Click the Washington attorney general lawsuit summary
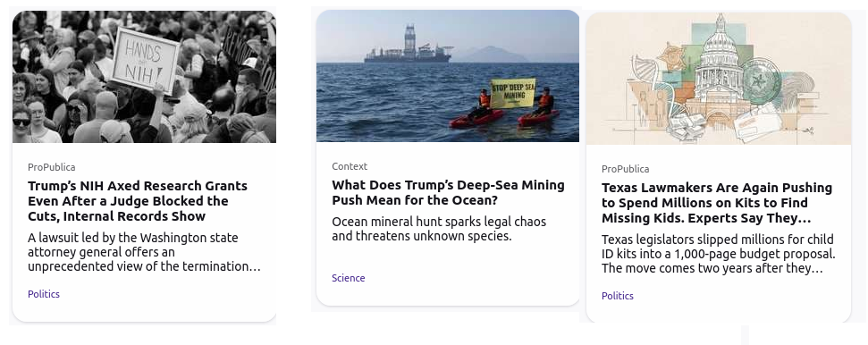The image size is (868, 345). pyautogui.click(x=144, y=252)
